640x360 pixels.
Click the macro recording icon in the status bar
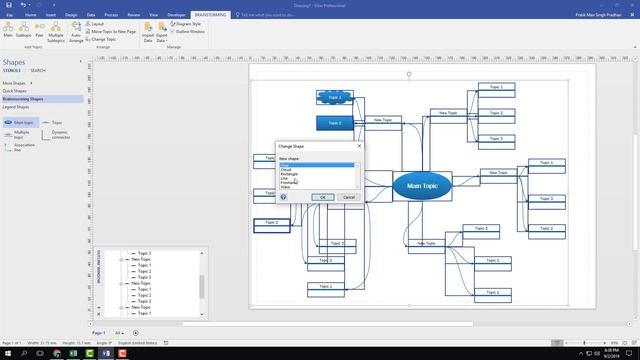[166, 343]
